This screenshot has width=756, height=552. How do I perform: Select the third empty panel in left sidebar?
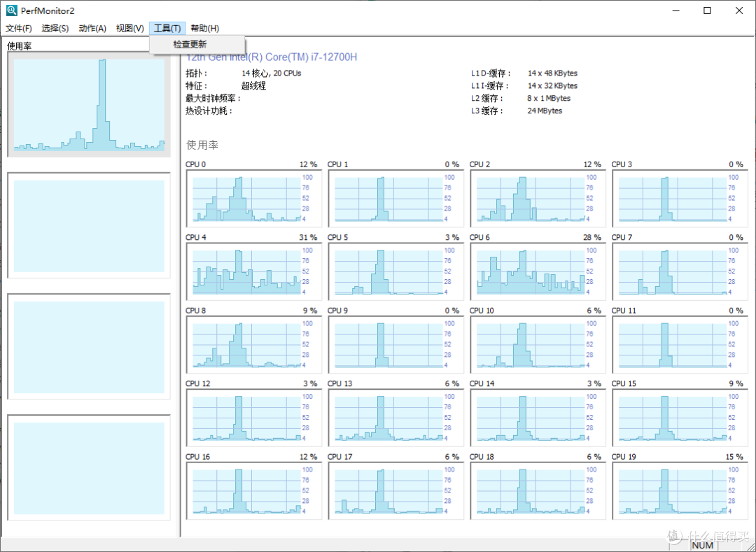click(89, 347)
